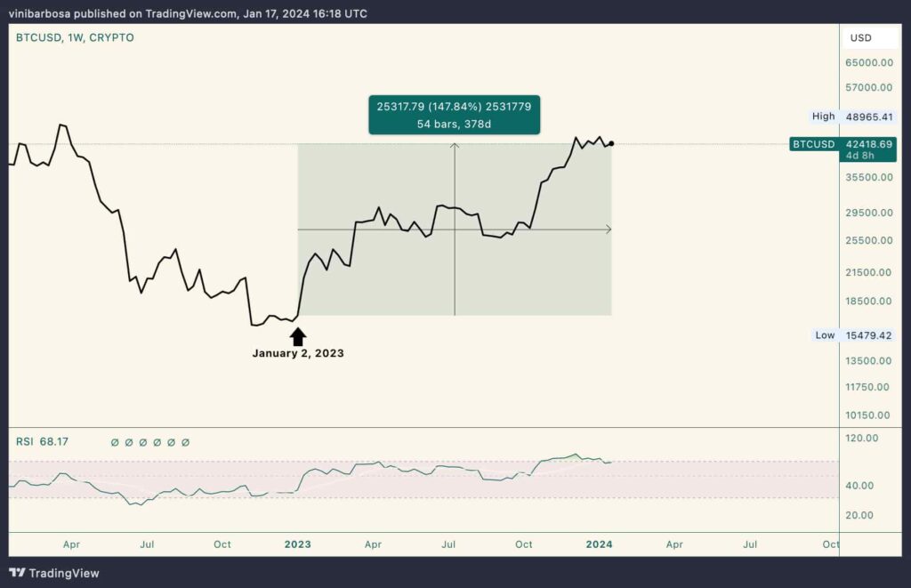Click the January 2, 2023 text annotation
The image size is (911, 588).
coord(298,353)
